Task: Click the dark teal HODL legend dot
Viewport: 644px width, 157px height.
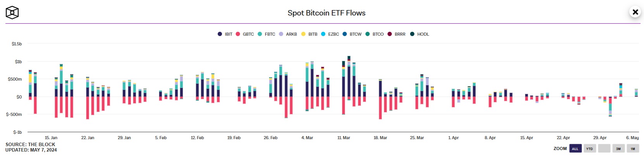Action: point(412,34)
